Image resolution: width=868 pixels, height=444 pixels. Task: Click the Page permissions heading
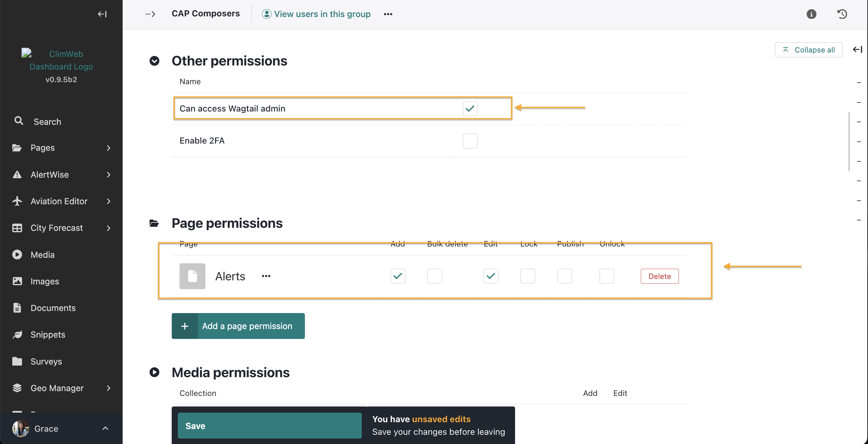[x=227, y=223]
